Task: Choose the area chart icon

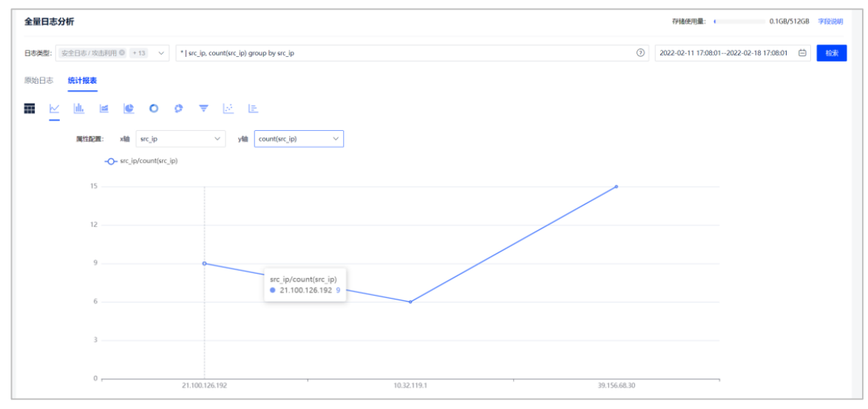Action: [x=104, y=109]
